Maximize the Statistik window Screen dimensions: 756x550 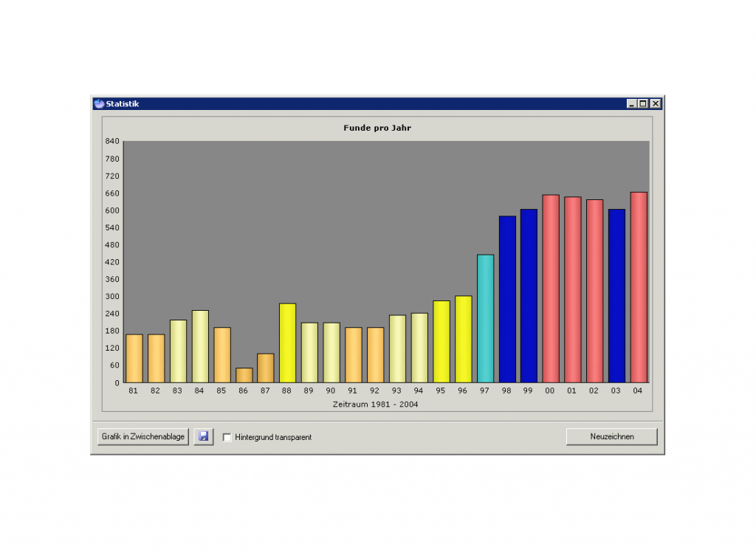pos(643,103)
